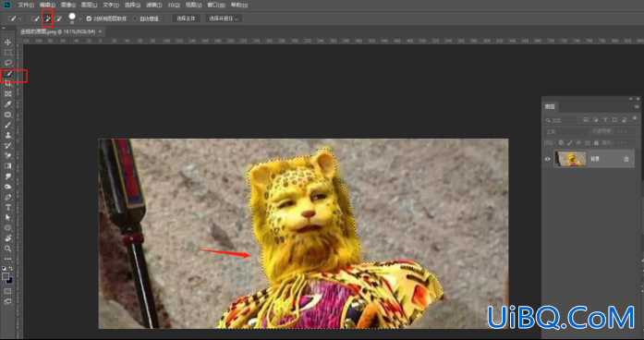
Task: Toggle lock image pixels brush icon
Action: [x=570, y=142]
